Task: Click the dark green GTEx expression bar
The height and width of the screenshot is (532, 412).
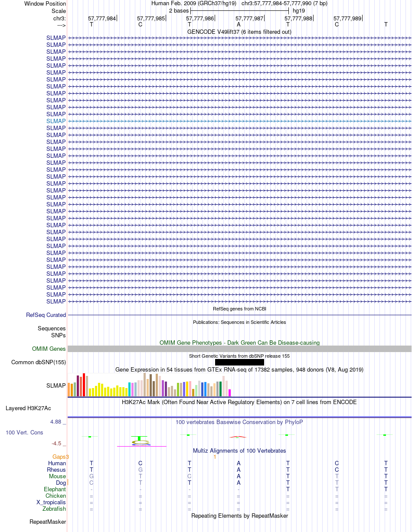Action: click(221, 388)
